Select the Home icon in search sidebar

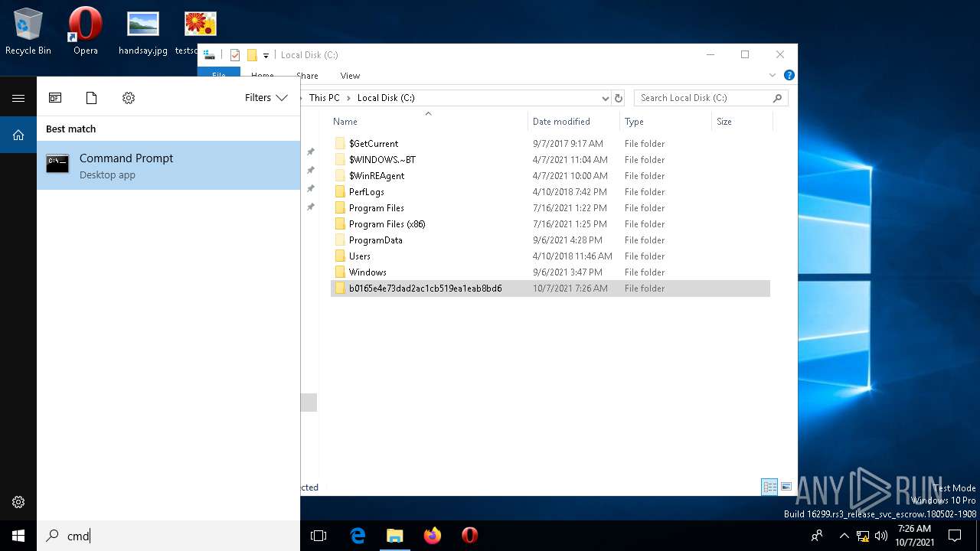18,135
